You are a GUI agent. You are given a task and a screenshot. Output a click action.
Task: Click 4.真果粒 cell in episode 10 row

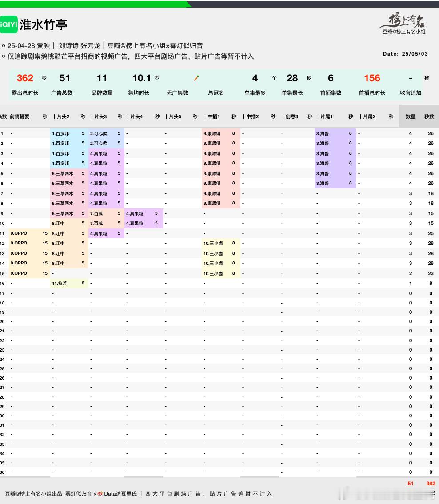click(x=135, y=224)
